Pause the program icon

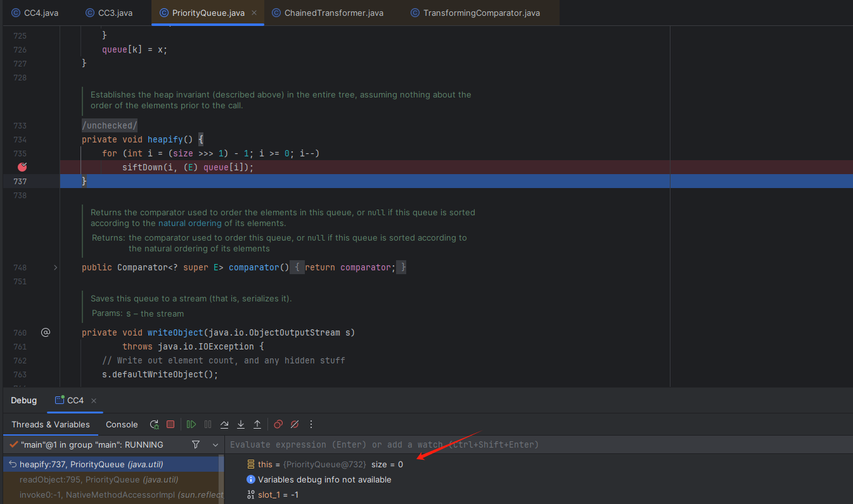[208, 424]
